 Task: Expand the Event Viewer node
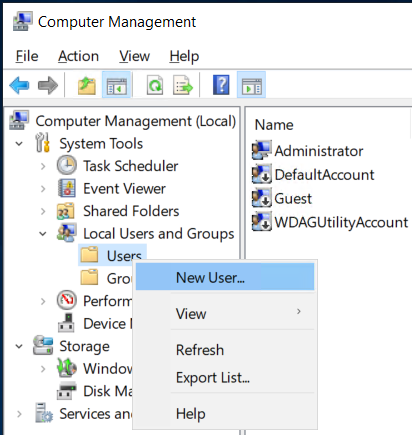43,189
